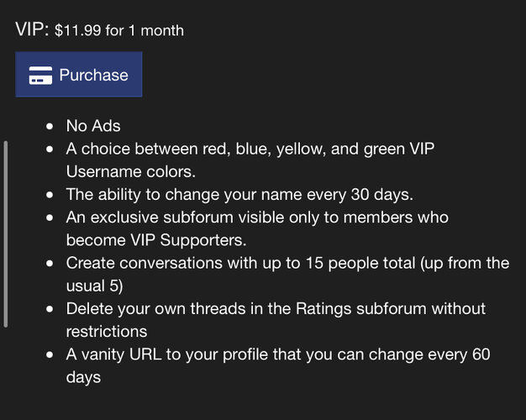Click the word "restrictions"
Screen dimensions: 526x420
click(107, 332)
